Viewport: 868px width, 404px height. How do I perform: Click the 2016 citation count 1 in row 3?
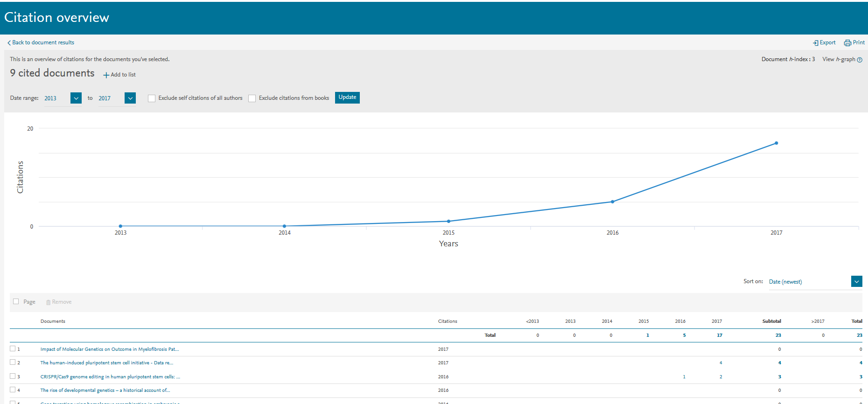point(684,376)
